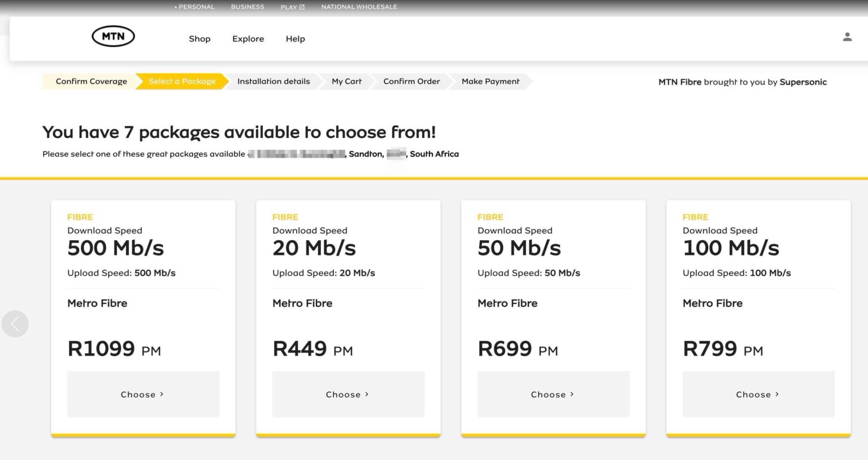Switch to the BUSINESS section
The image size is (868, 460).
pos(247,7)
